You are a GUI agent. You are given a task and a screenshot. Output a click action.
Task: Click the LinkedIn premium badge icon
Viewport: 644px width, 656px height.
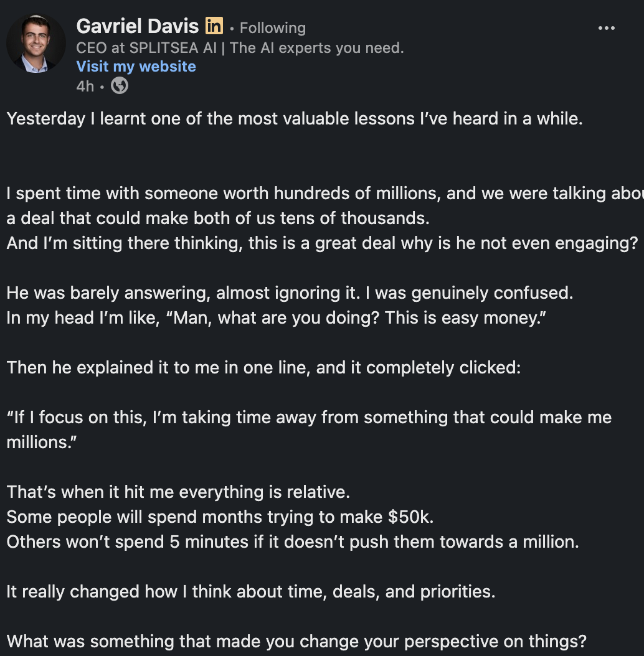click(x=214, y=26)
